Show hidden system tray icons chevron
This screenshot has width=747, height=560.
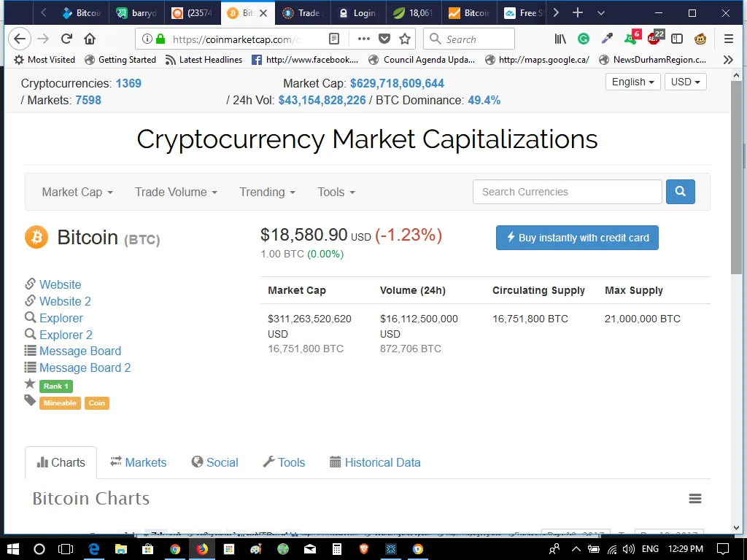pos(576,549)
